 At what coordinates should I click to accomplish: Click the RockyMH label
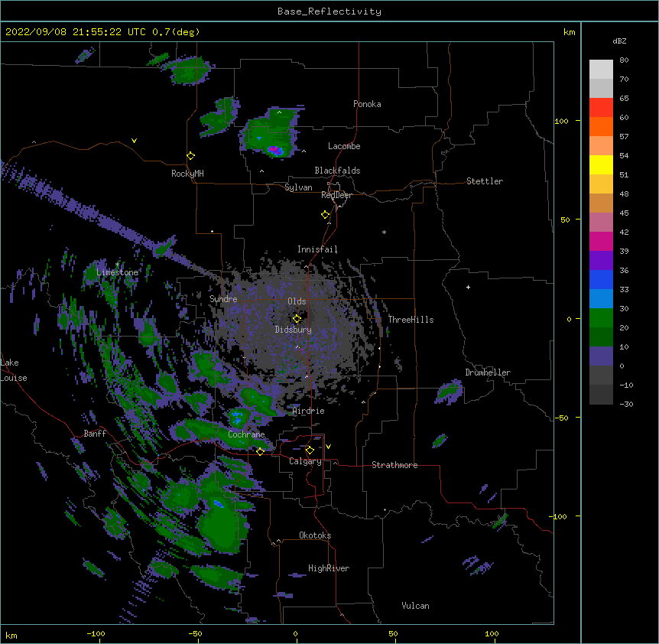(x=187, y=174)
